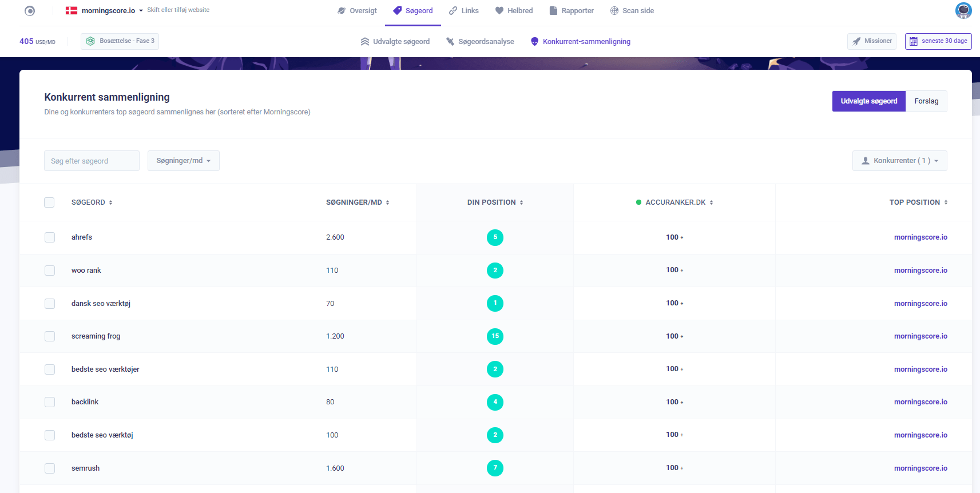Click the keyword text 'screaming frog'
This screenshot has height=493, width=980.
point(96,336)
